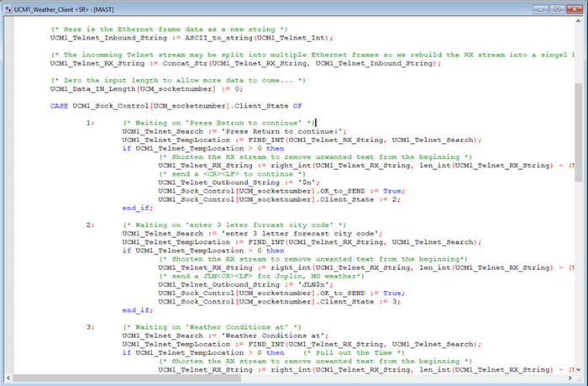Viewport: 588px width, 386px height.
Task: Click the case label '1:'
Action: click(90, 123)
